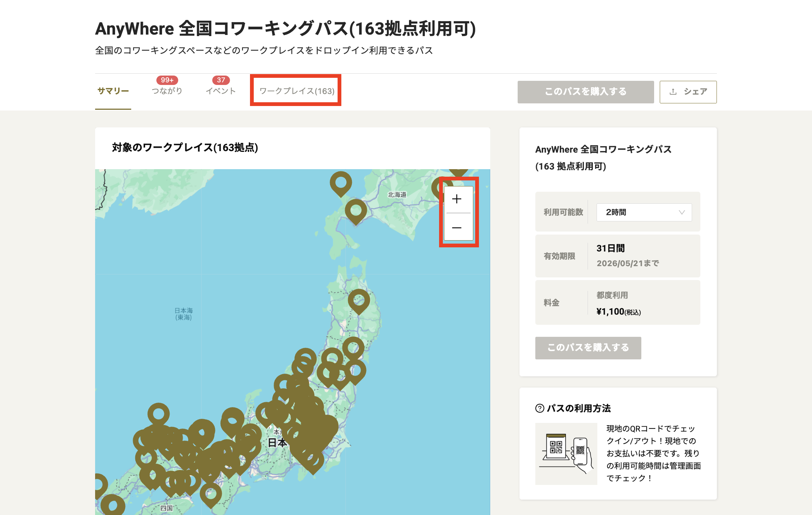The width and height of the screenshot is (812, 515).
Task: Open the イベント tab
Action: [x=221, y=90]
